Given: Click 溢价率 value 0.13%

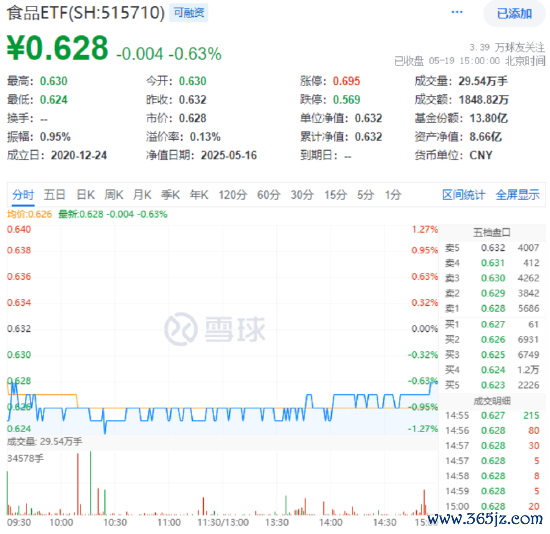Looking at the screenshot, I should tap(205, 137).
